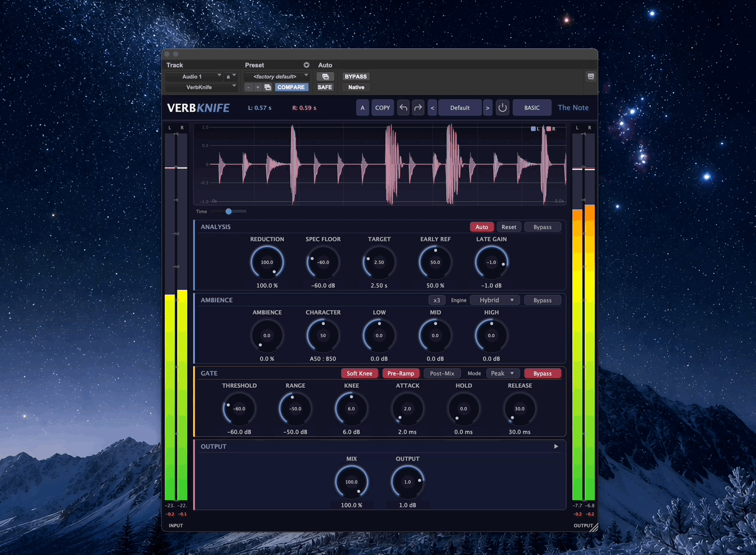Toggle Soft Knee in Gate section

point(360,373)
